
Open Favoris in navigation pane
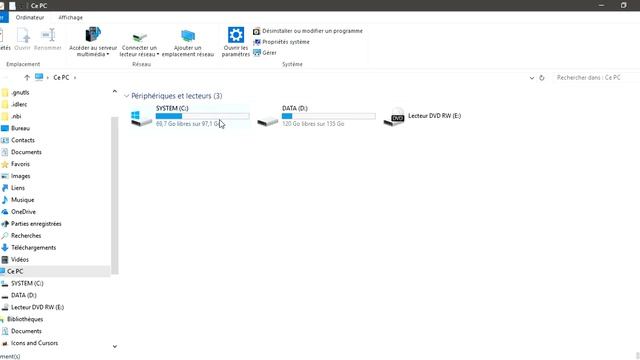pyautogui.click(x=20, y=164)
